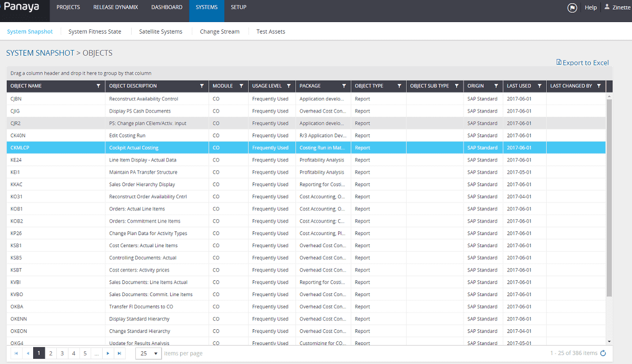Screen dimensions: 632x364
Task: Click the user profile icon beside Zinette
Action: pyautogui.click(x=607, y=7)
